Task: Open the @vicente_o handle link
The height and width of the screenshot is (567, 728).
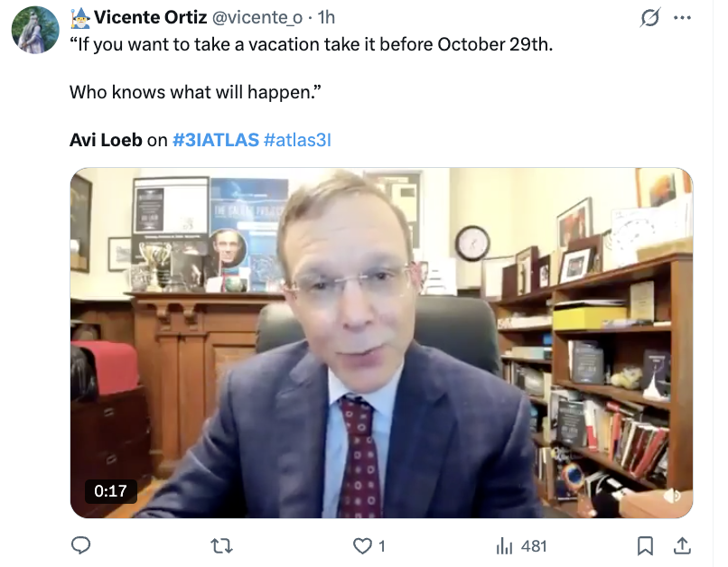Action: click(257, 18)
